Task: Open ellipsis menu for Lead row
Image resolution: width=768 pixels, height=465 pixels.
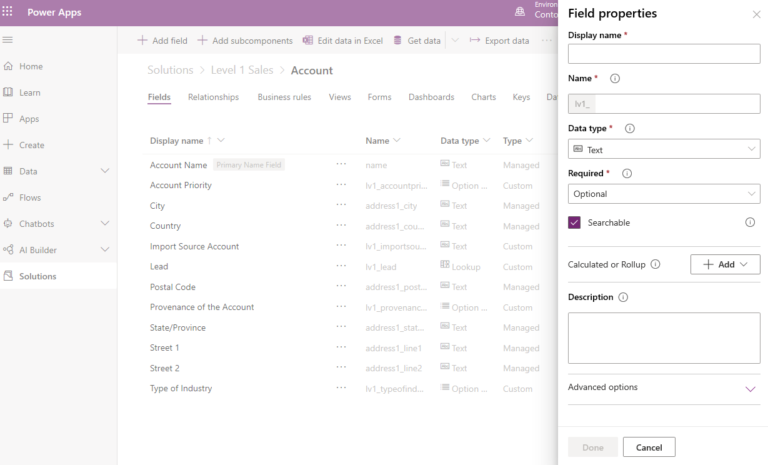Action: (x=341, y=266)
